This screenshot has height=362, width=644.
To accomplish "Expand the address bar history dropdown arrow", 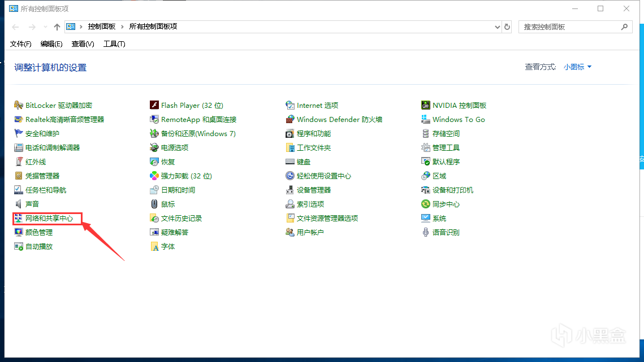I will click(x=498, y=27).
